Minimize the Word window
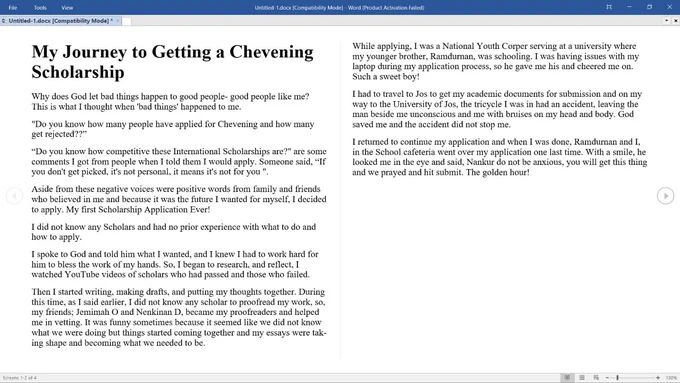This screenshot has height=383, width=680. (629, 7)
